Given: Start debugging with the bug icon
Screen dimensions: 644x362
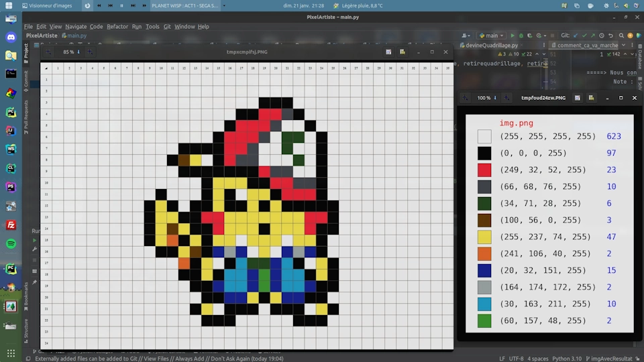Looking at the screenshot, I should pos(521,36).
